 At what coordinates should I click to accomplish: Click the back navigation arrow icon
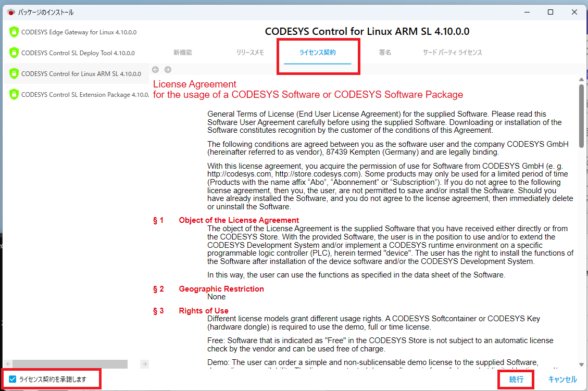(155, 69)
